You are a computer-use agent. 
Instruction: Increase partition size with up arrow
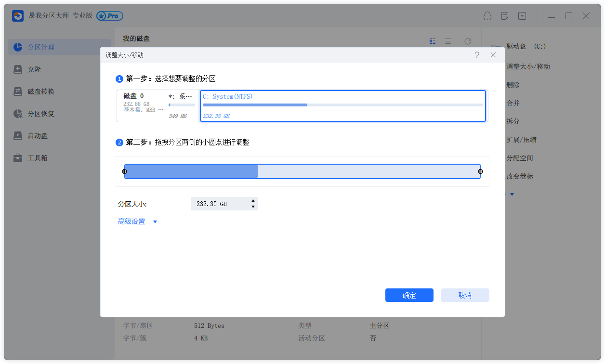coord(253,201)
